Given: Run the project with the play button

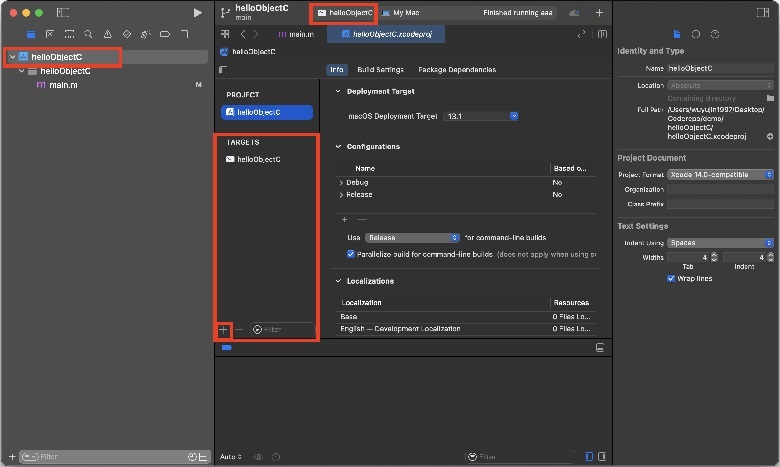Looking at the screenshot, I should [197, 13].
